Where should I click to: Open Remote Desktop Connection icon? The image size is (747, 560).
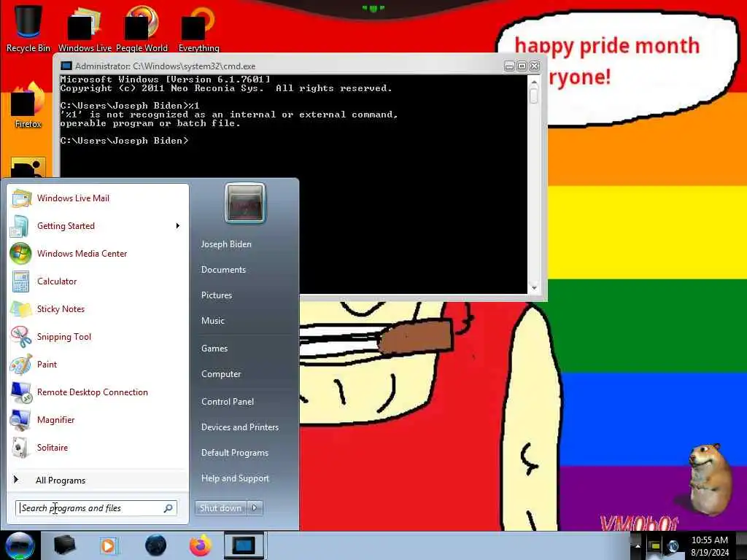pyautogui.click(x=21, y=392)
